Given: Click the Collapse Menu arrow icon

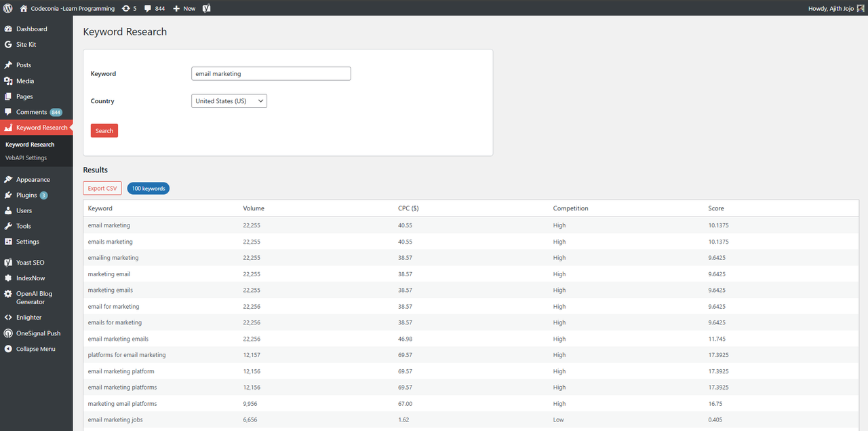Looking at the screenshot, I should click(8, 349).
